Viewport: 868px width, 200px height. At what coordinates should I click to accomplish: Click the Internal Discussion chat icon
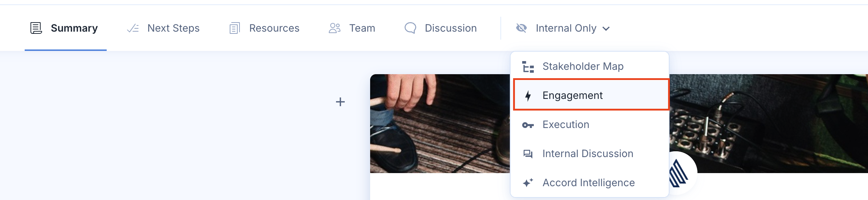click(x=528, y=154)
